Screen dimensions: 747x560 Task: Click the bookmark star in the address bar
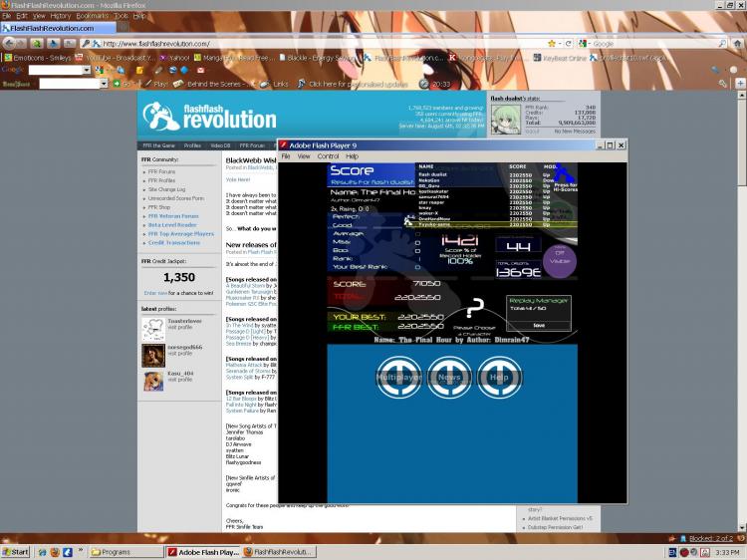click(552, 44)
